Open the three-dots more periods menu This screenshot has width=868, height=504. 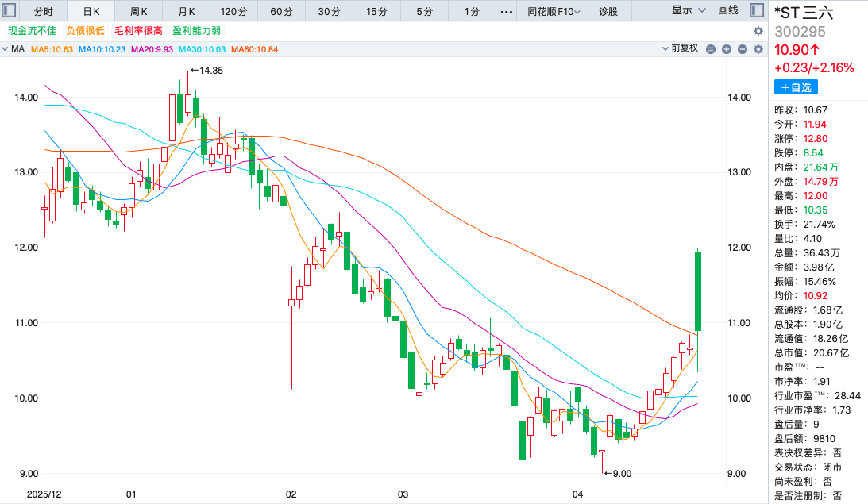[507, 11]
